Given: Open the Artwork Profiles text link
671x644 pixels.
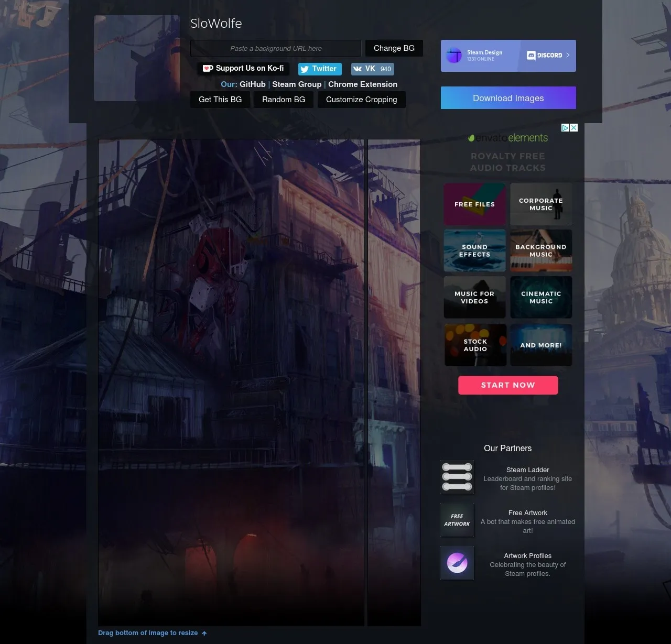Looking at the screenshot, I should 527,556.
